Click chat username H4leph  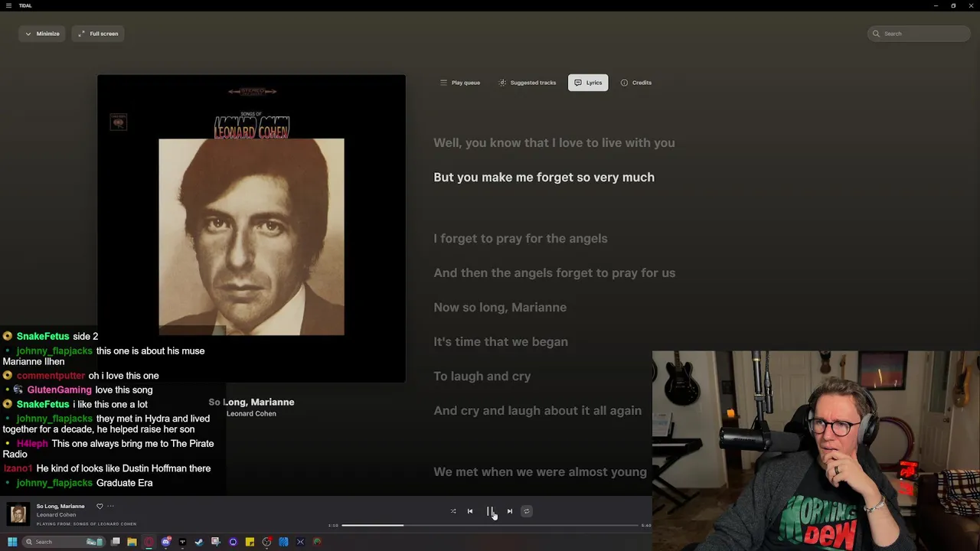32,444
